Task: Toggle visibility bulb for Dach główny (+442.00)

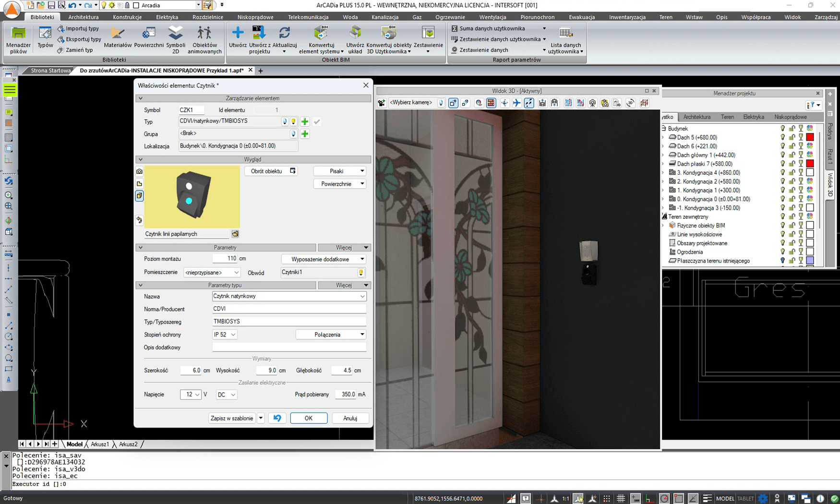Action: click(x=783, y=155)
